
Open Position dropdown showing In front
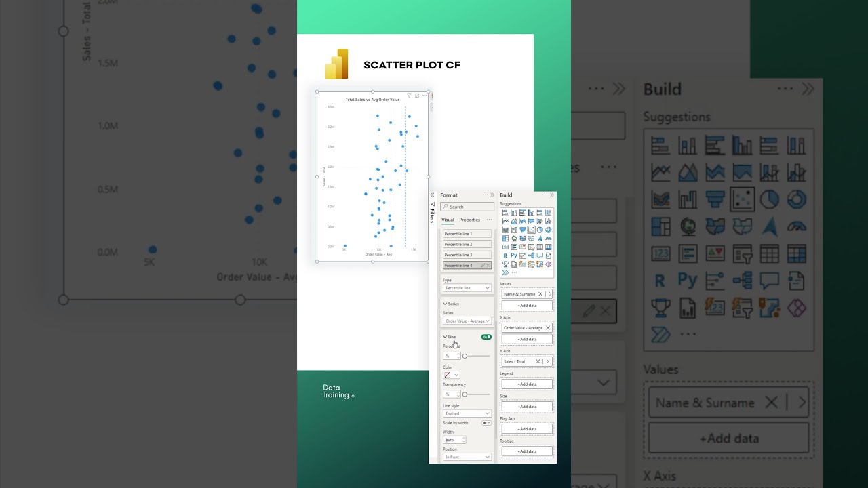[467, 457]
